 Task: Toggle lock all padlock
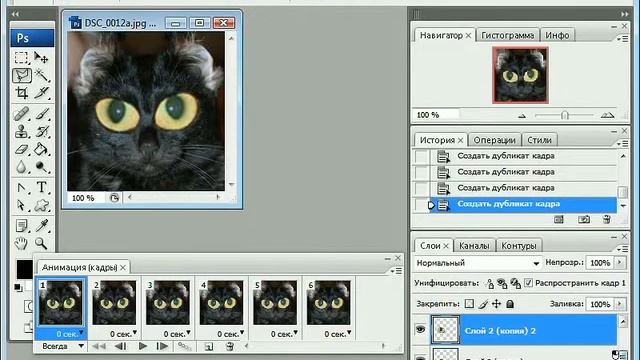click(510, 304)
